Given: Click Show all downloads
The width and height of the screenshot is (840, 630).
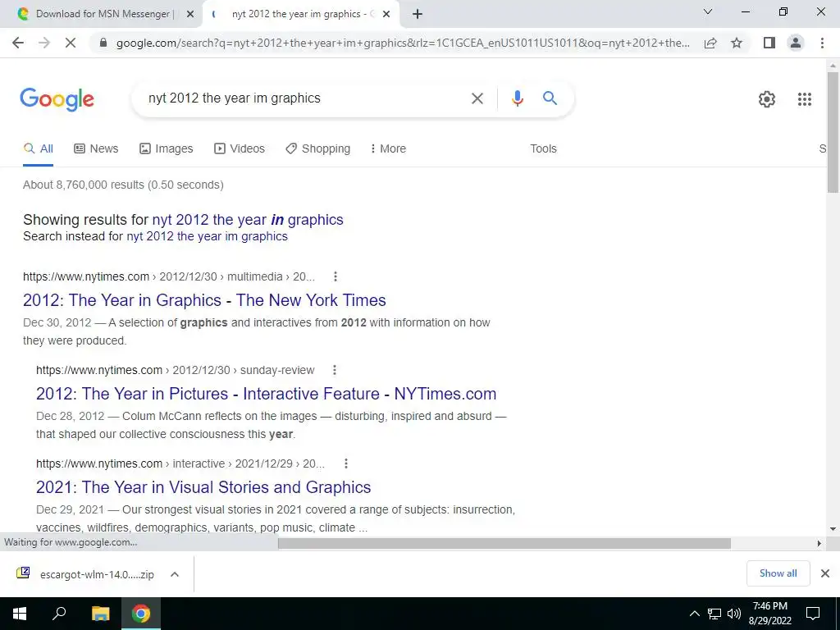Looking at the screenshot, I should (x=778, y=573).
